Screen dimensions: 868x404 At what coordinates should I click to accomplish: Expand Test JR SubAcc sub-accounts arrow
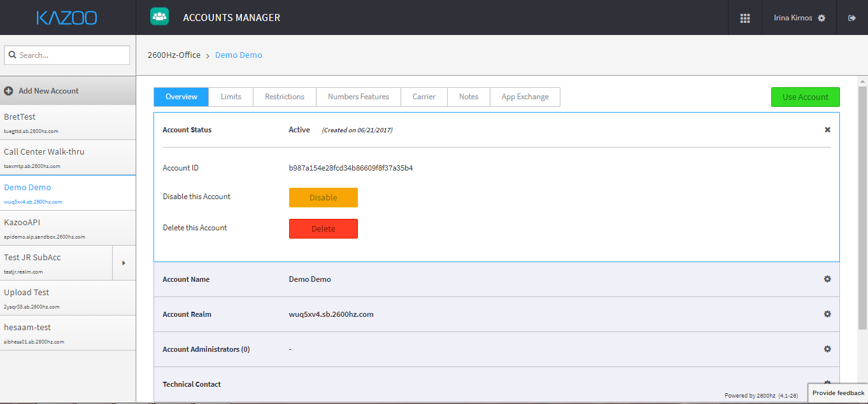124,263
